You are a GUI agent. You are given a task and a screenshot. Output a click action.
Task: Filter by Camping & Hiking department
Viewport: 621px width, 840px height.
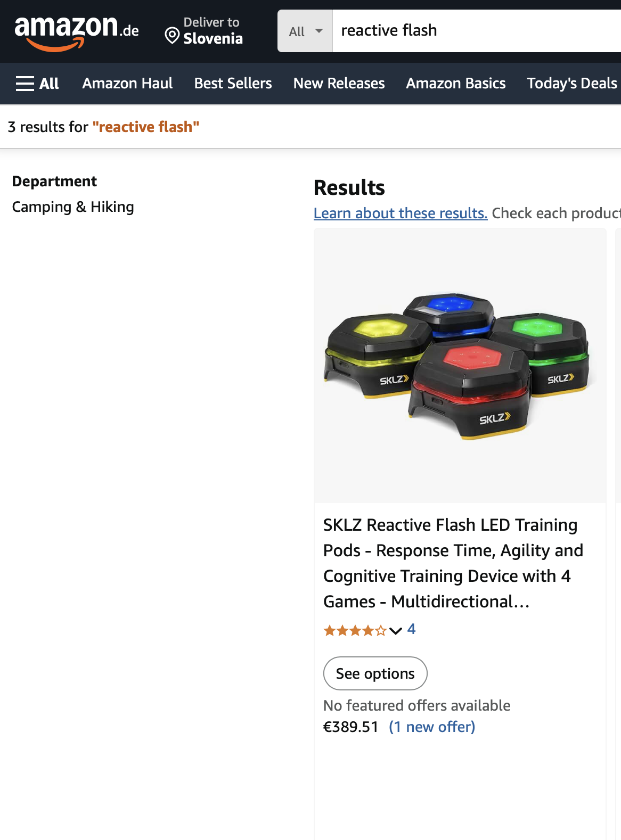click(x=73, y=207)
